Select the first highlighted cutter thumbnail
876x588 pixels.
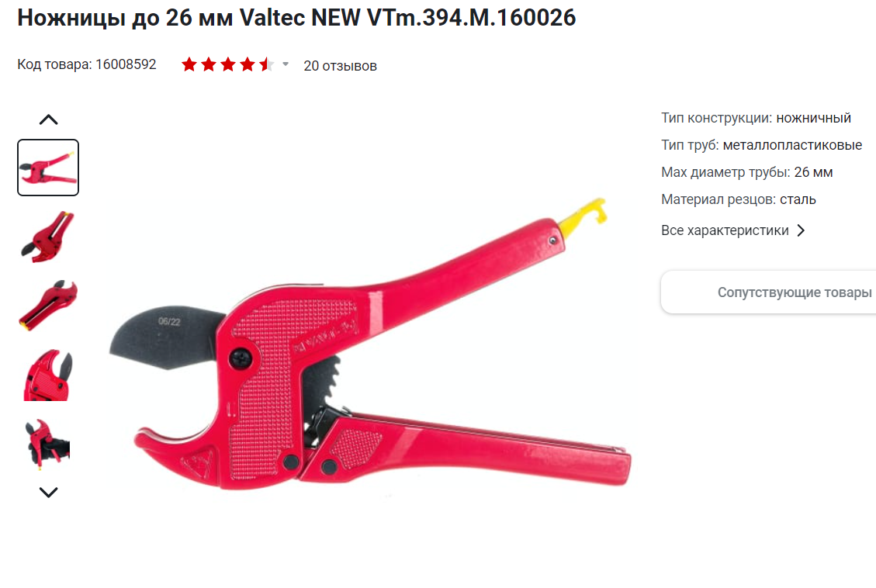(x=48, y=168)
